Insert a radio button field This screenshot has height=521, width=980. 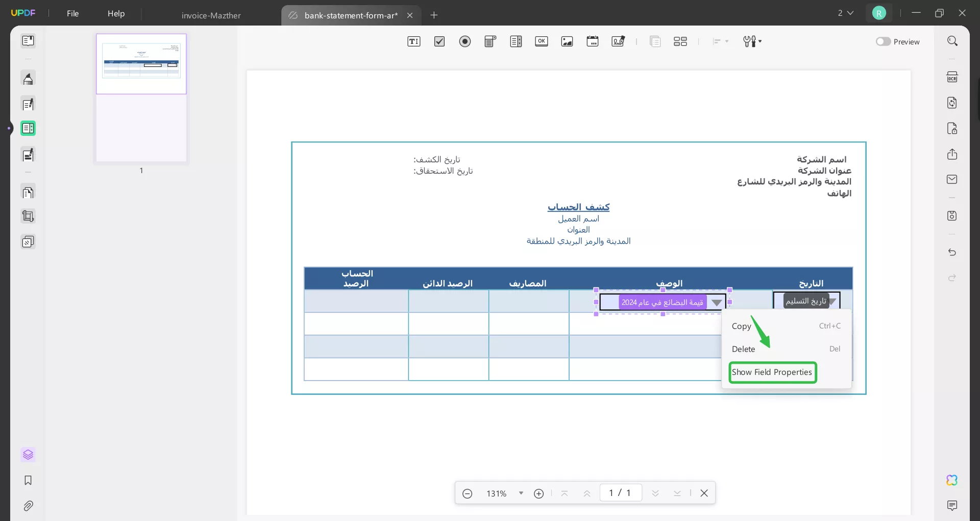coord(465,41)
